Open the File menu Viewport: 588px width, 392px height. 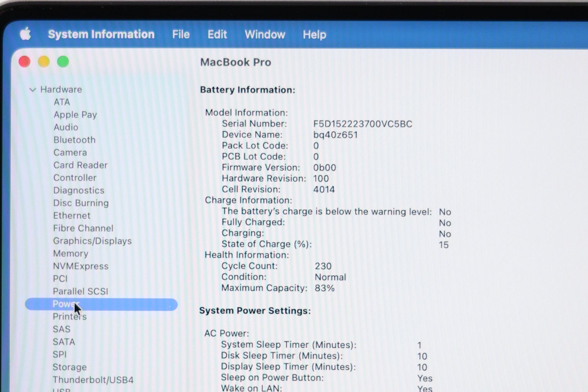[181, 35]
